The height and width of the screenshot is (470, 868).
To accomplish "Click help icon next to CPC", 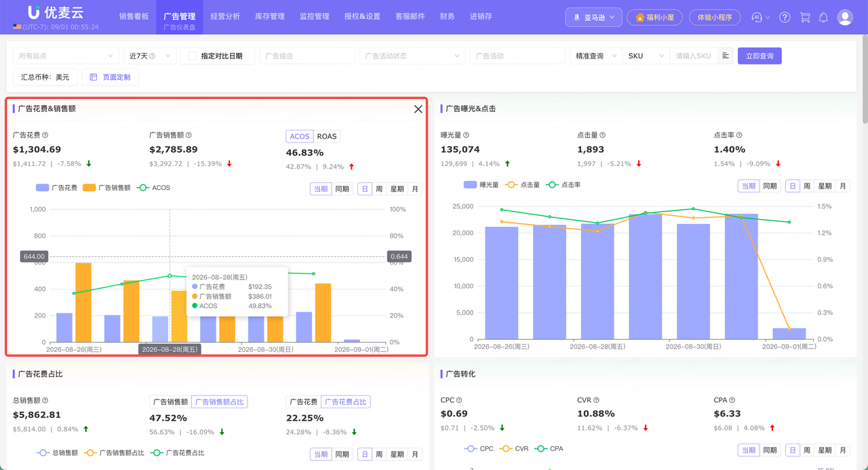I will [459, 400].
